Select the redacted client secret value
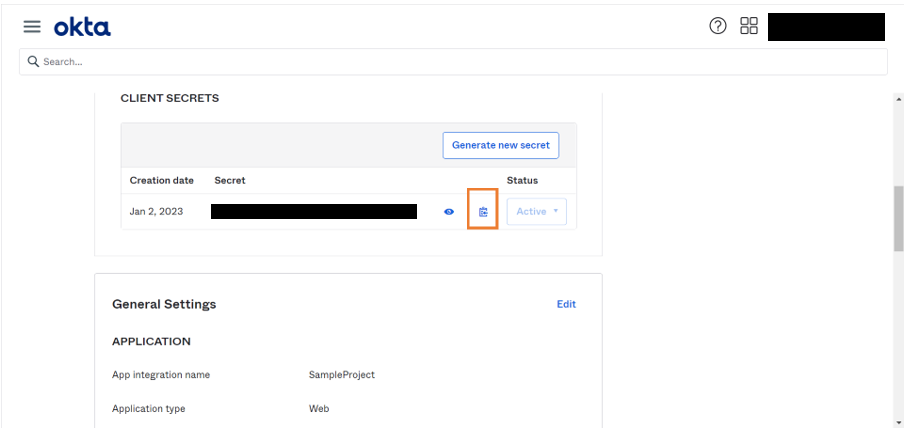 point(313,212)
